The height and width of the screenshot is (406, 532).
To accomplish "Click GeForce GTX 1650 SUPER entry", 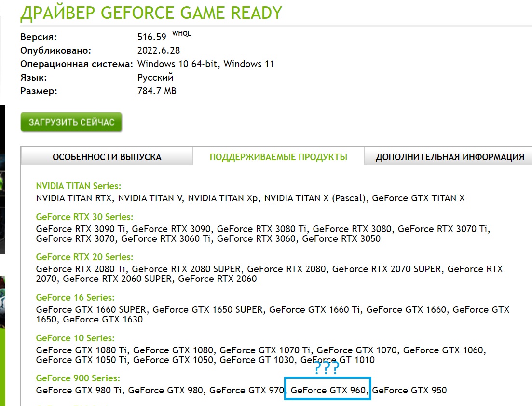I will (x=208, y=310).
